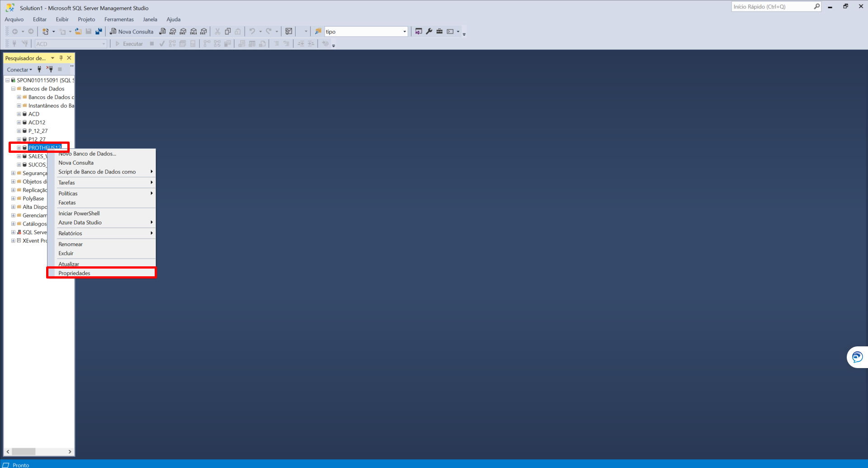Click the activity monitor toolbar icon
Screen dimensions: 868x468
click(x=289, y=32)
